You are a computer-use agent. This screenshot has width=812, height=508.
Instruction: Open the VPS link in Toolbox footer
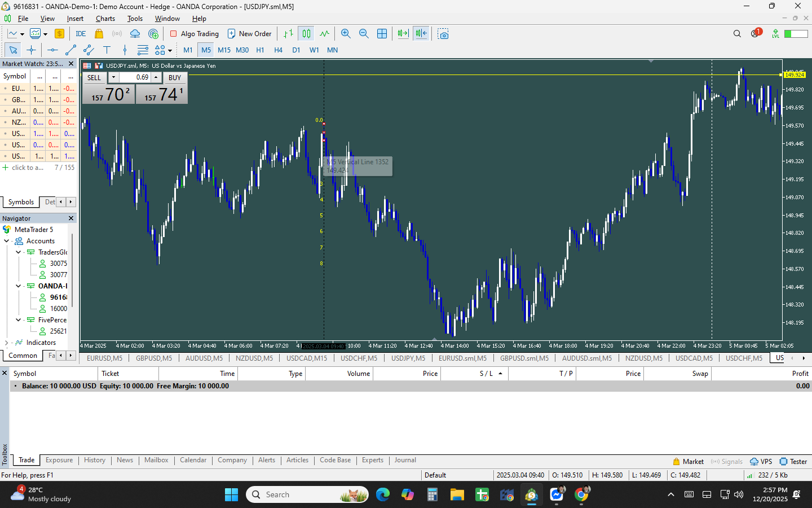click(761, 462)
